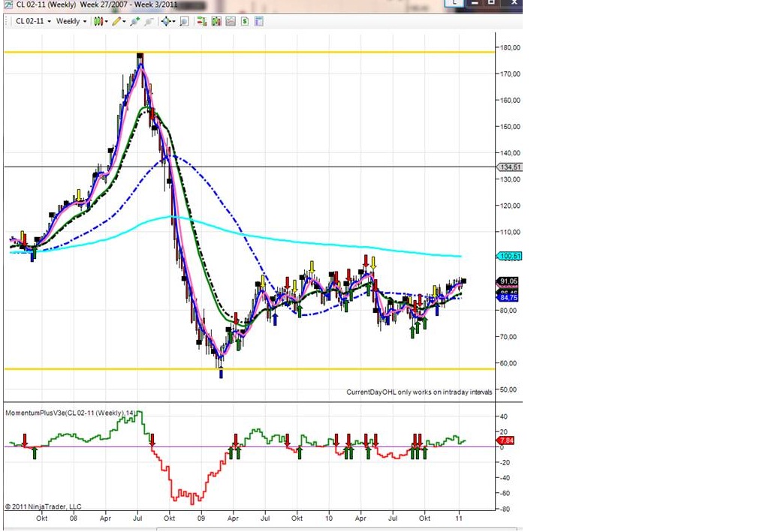Image resolution: width=757 pixels, height=532 pixels.
Task: Click the cyan 100,51 price marker
Action: (x=509, y=256)
